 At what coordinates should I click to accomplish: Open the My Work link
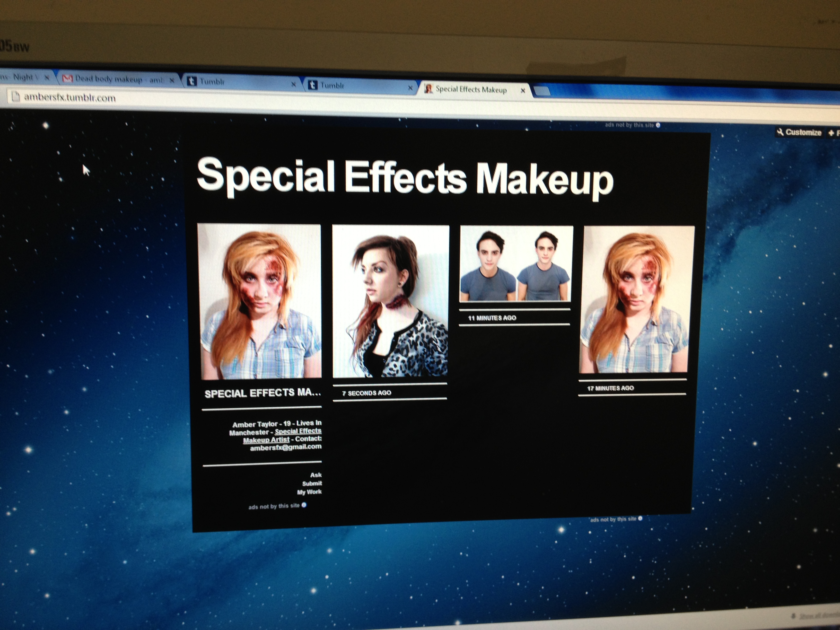coord(309,492)
